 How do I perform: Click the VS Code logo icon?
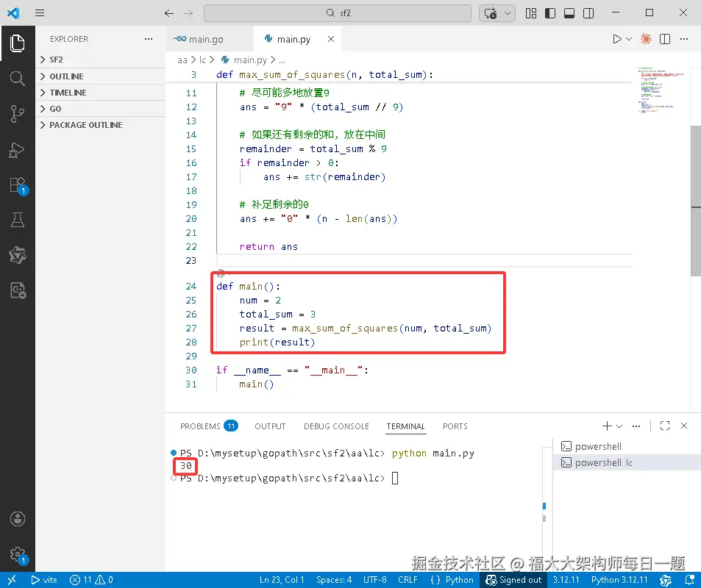click(13, 13)
